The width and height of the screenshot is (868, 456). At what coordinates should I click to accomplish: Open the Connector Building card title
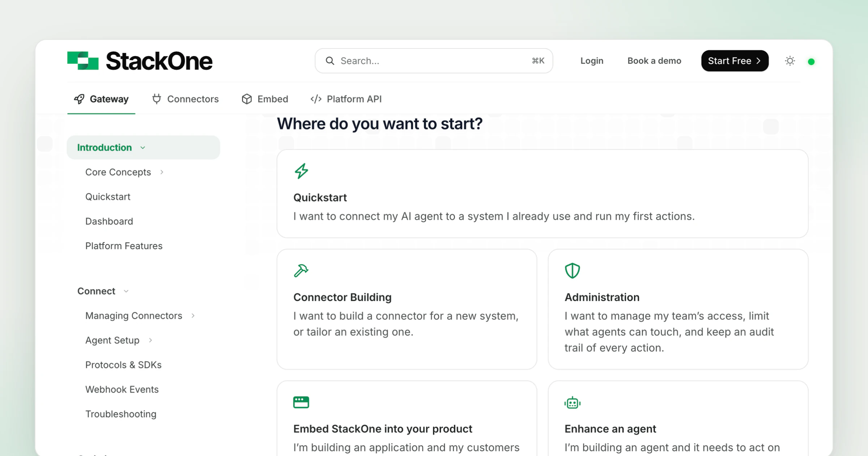tap(342, 297)
